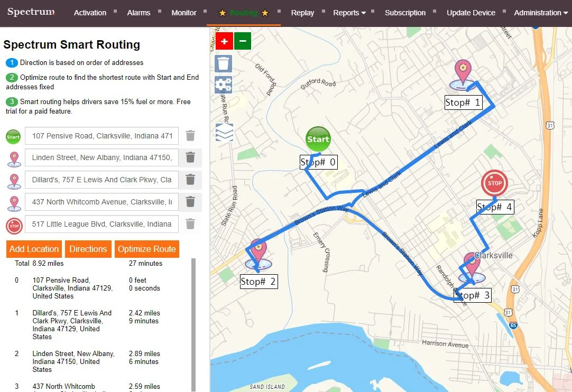Click the red STOP marker on map
The image size is (572, 392).
[494, 183]
